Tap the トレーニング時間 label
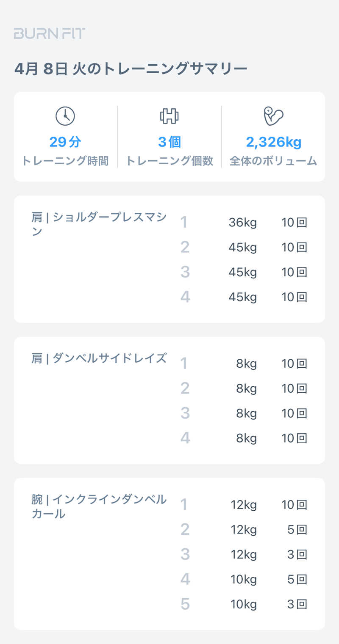Viewport: 339px width, 644px height. [65, 161]
